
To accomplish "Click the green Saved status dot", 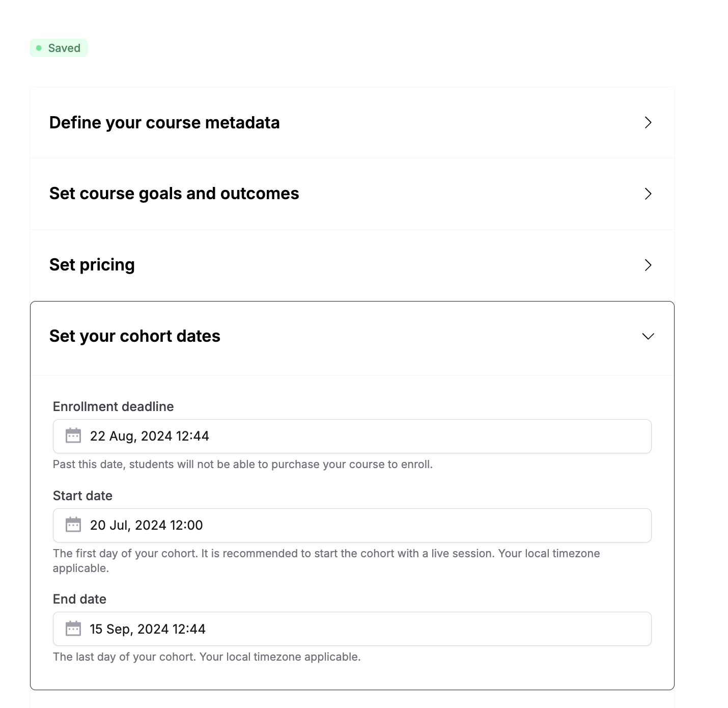I will coord(39,48).
